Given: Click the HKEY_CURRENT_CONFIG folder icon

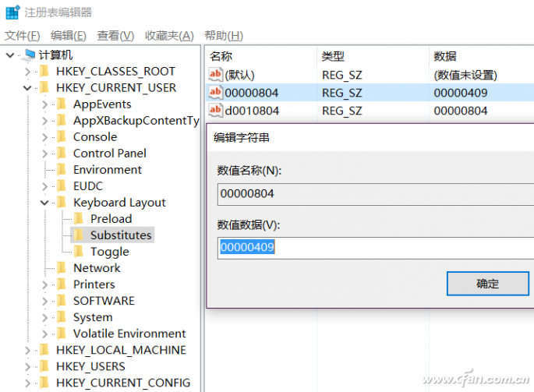Looking at the screenshot, I should (x=44, y=383).
